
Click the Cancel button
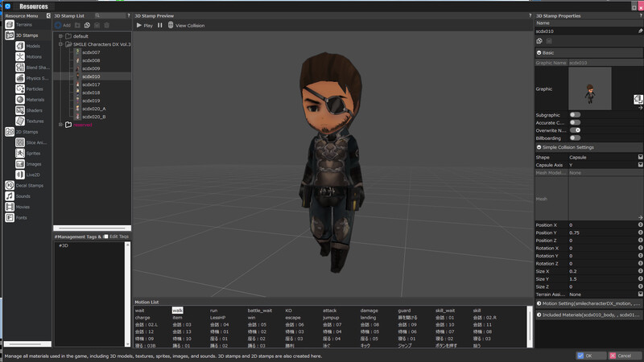(x=624, y=356)
